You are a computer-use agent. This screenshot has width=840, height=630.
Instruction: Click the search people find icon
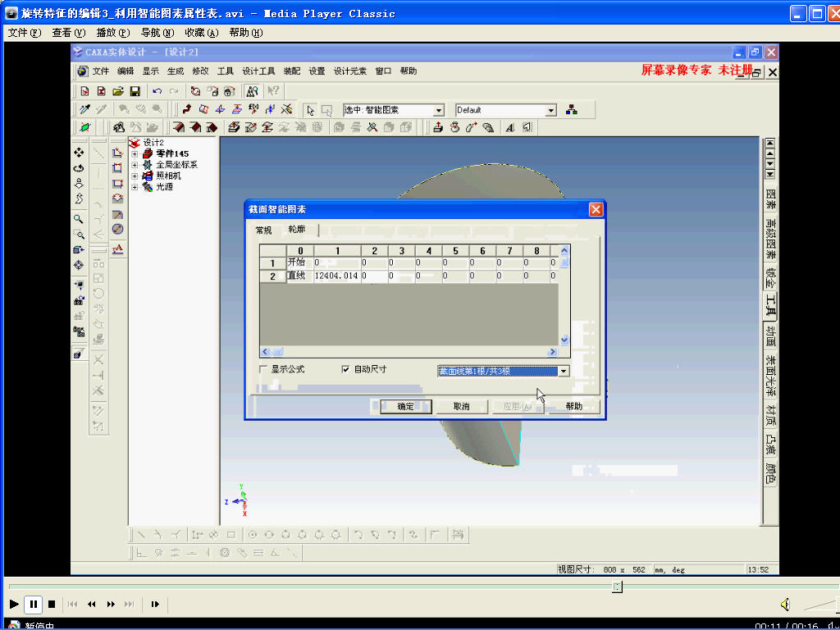point(252,90)
